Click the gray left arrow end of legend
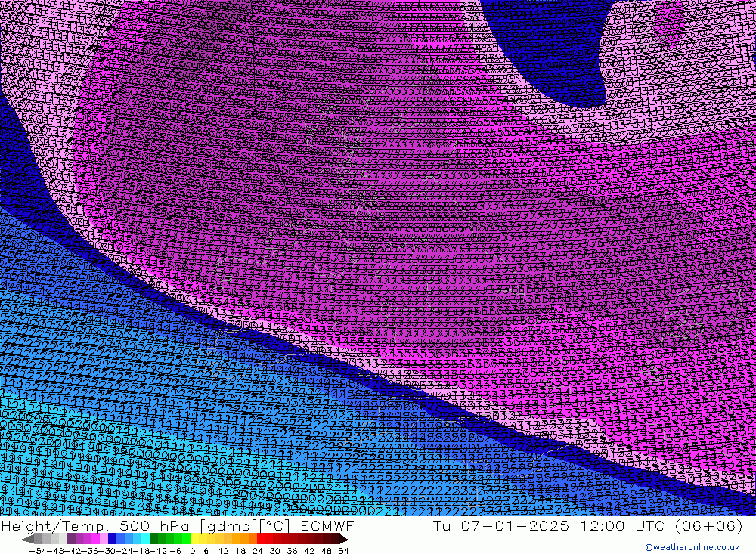The height and width of the screenshot is (554, 756). tap(27, 539)
